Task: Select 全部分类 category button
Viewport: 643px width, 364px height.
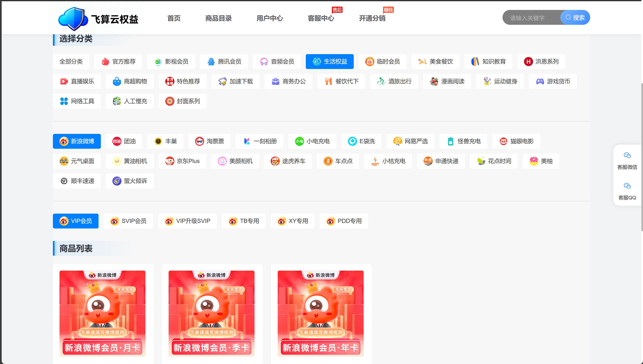Action: [71, 62]
